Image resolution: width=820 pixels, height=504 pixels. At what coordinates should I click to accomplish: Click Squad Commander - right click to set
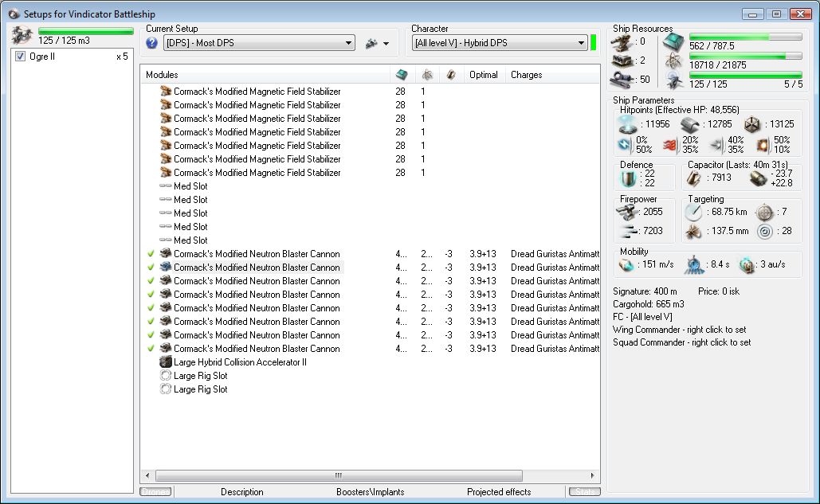[682, 342]
